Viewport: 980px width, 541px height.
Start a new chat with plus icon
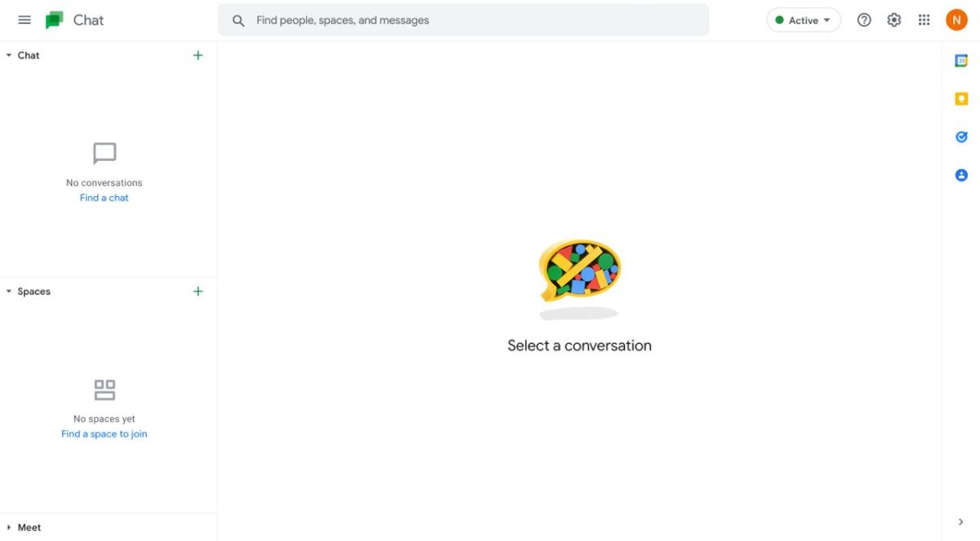coord(198,56)
